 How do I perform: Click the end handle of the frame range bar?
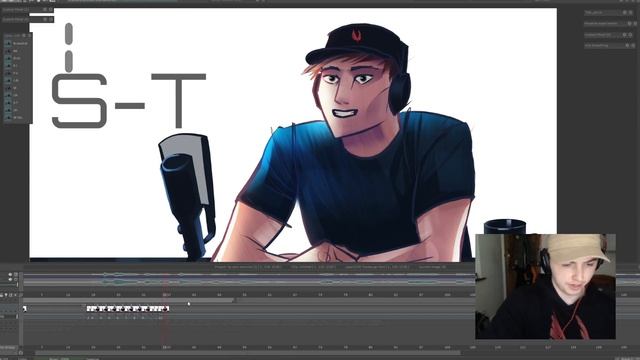pos(235,300)
